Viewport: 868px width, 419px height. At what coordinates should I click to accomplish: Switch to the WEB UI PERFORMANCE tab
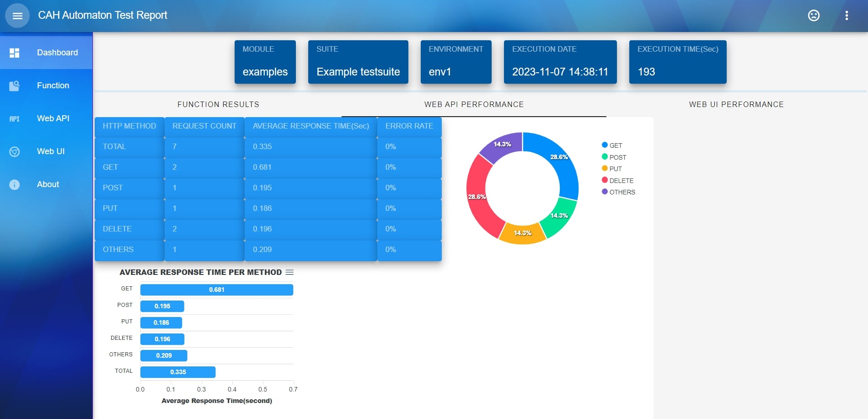[x=736, y=104]
